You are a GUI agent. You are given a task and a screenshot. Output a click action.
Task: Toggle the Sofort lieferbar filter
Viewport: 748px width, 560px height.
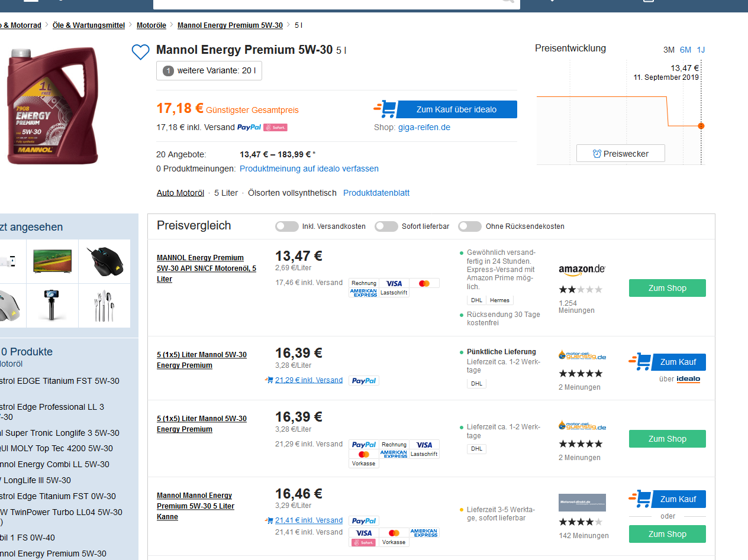(386, 226)
